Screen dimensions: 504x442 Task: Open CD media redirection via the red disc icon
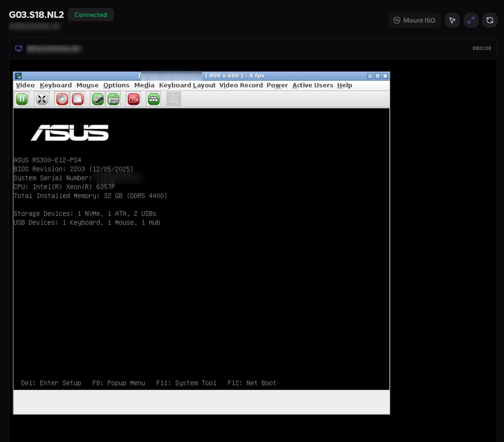[62, 99]
